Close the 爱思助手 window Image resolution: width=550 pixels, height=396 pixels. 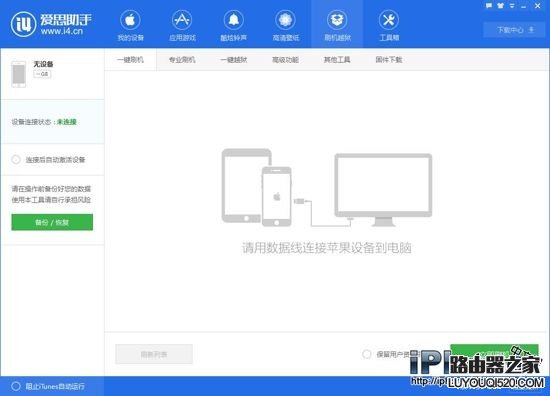tap(538, 6)
